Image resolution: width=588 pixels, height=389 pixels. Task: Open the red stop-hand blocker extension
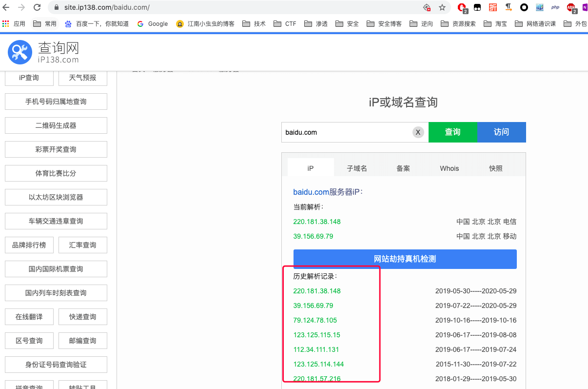[462, 7]
